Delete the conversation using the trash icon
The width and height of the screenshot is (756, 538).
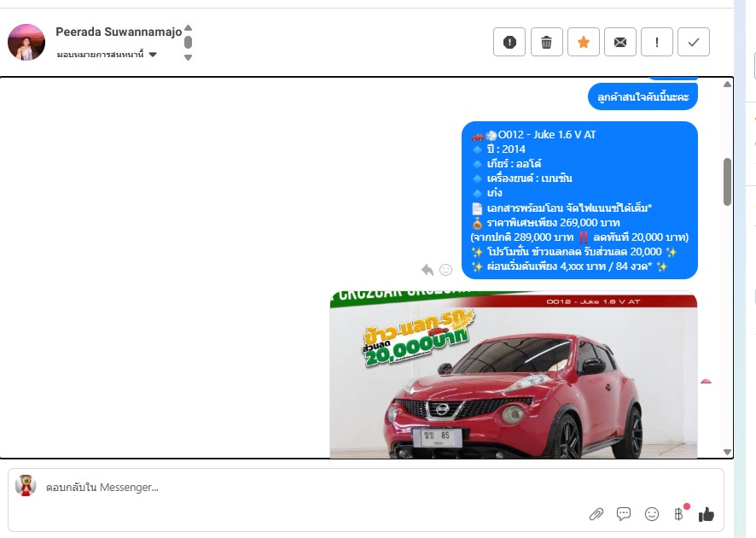pos(546,42)
